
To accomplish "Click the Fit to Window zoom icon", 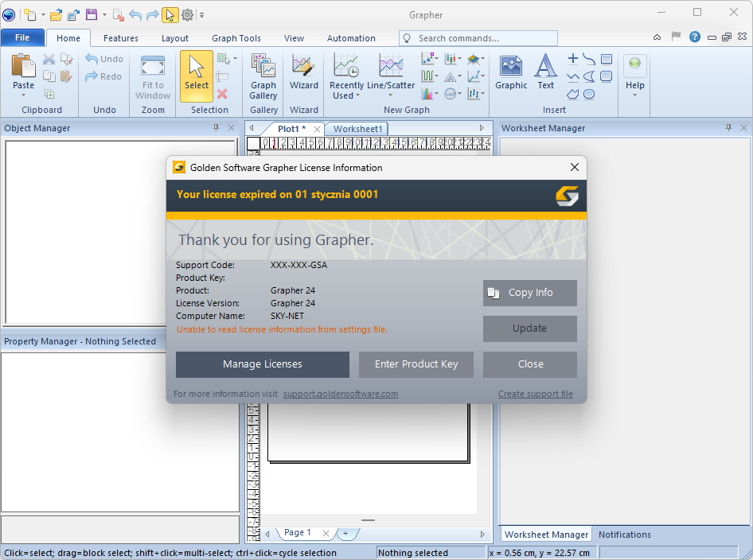I will click(153, 65).
